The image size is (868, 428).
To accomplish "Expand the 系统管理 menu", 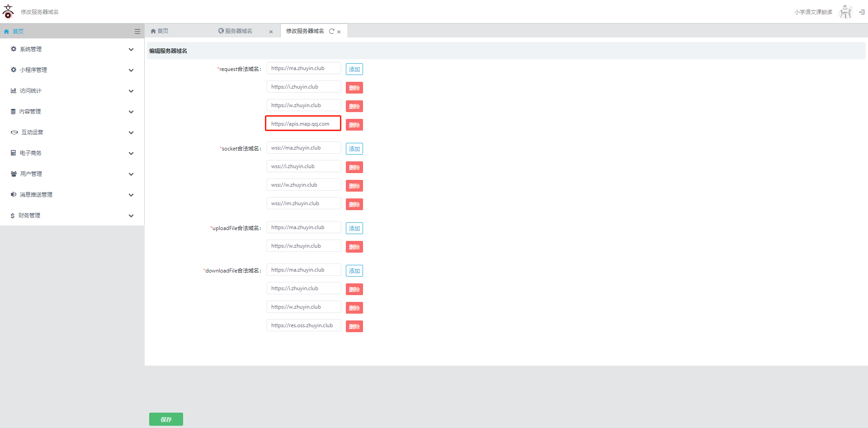I will [x=72, y=49].
